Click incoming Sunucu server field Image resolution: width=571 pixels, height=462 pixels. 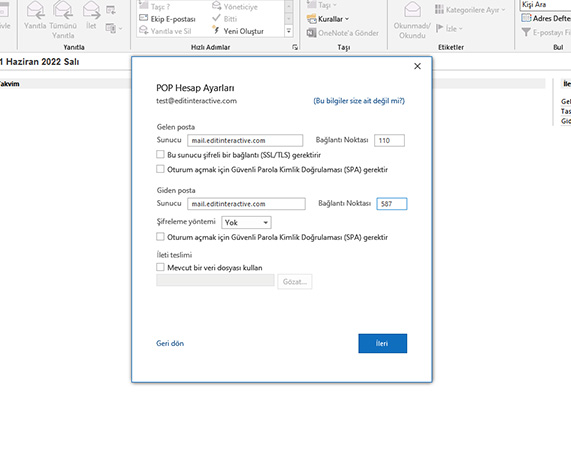(245, 141)
